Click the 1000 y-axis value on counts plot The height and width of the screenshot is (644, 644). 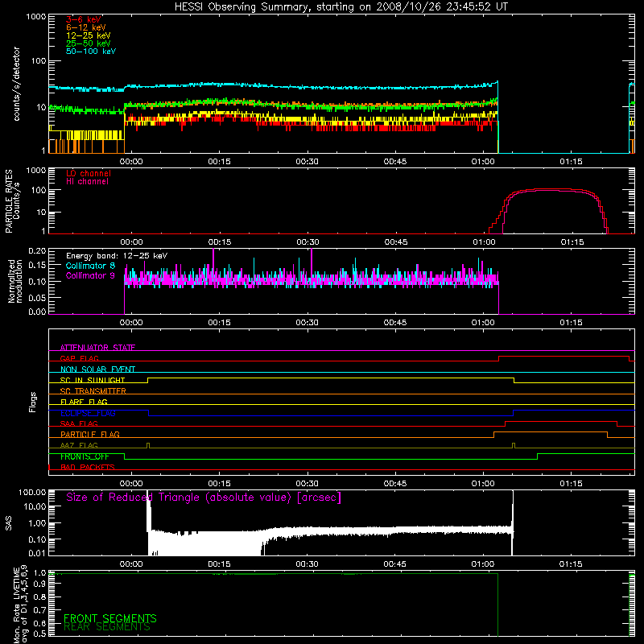coord(36,17)
